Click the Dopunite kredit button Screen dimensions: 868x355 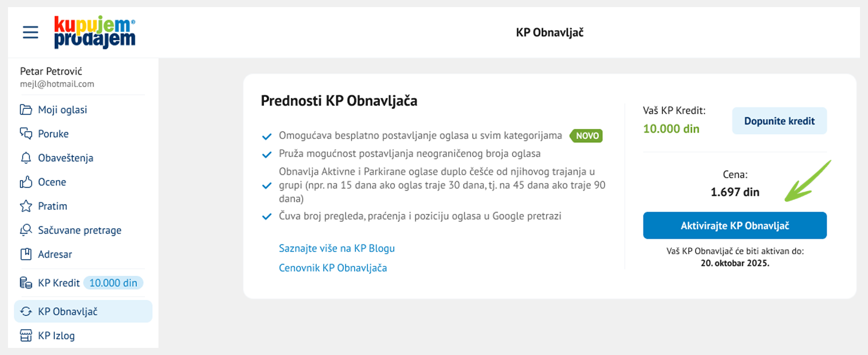[779, 121]
